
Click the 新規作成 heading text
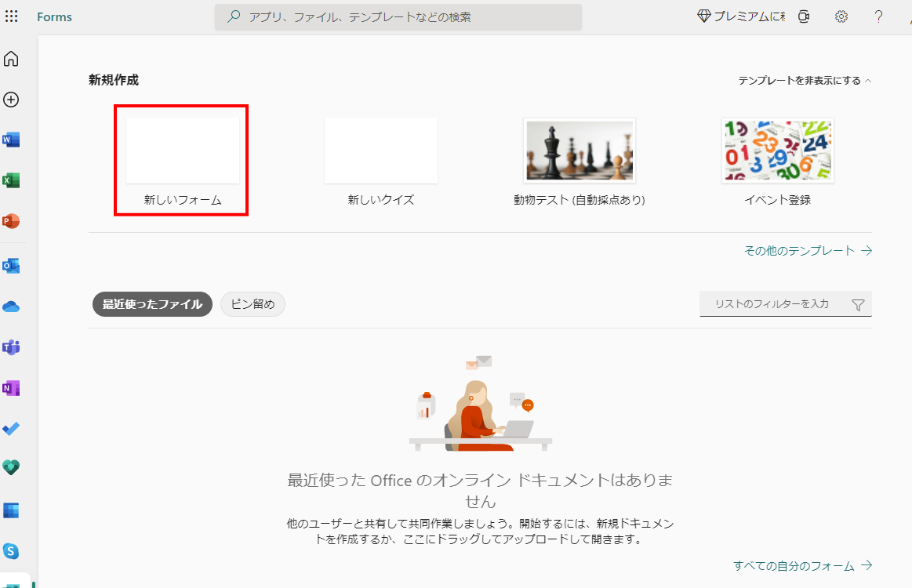(114, 80)
